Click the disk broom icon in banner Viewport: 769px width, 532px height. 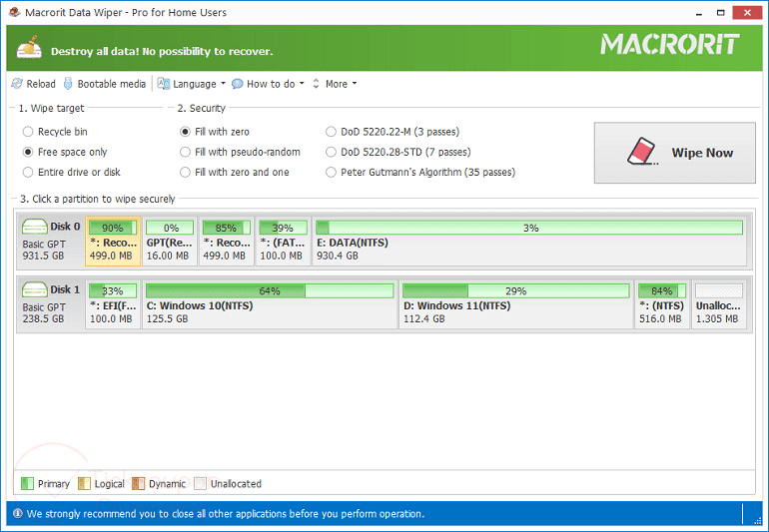click(29, 48)
